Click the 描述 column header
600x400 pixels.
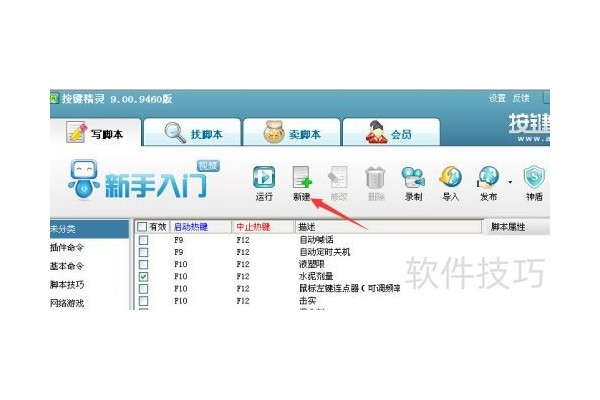pos(388,227)
